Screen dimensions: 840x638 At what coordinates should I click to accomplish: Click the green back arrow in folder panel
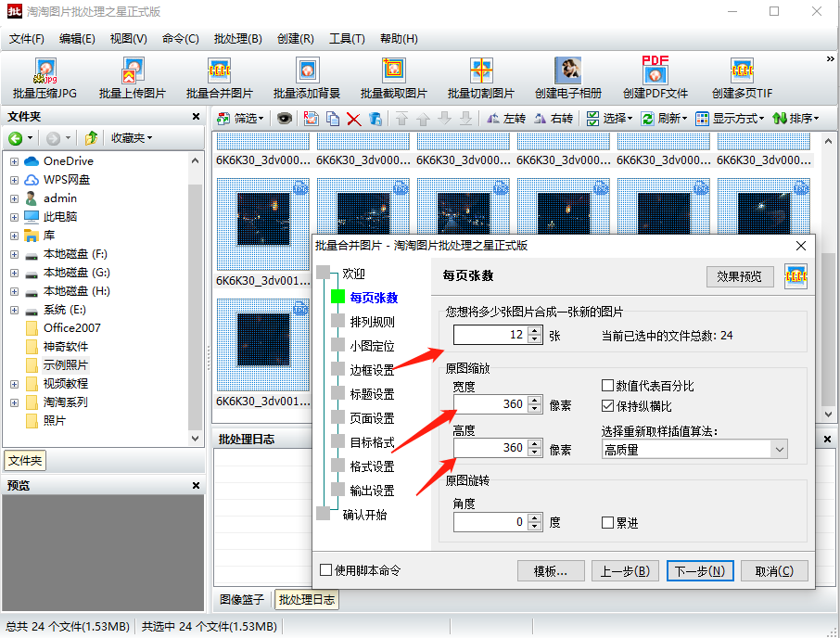click(x=16, y=139)
